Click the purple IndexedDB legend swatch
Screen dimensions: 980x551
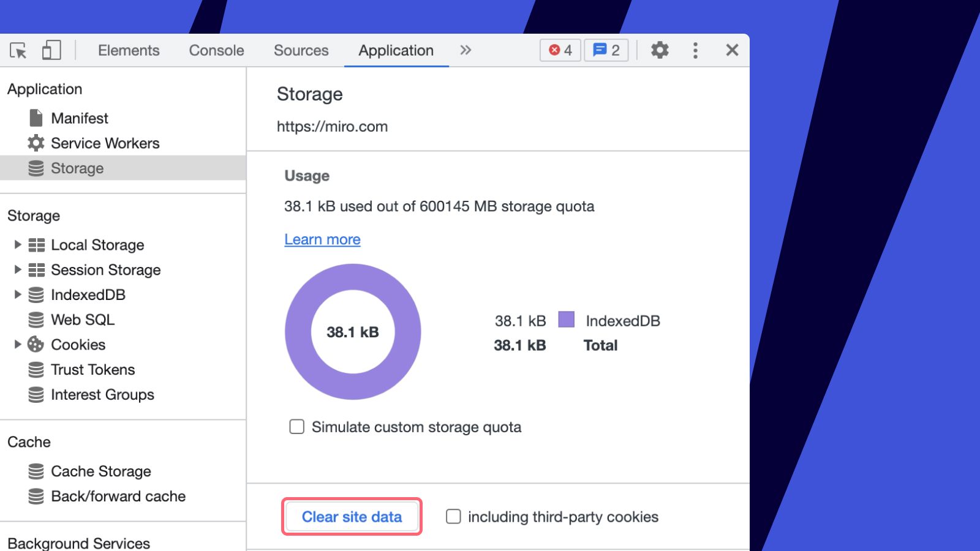pos(567,320)
